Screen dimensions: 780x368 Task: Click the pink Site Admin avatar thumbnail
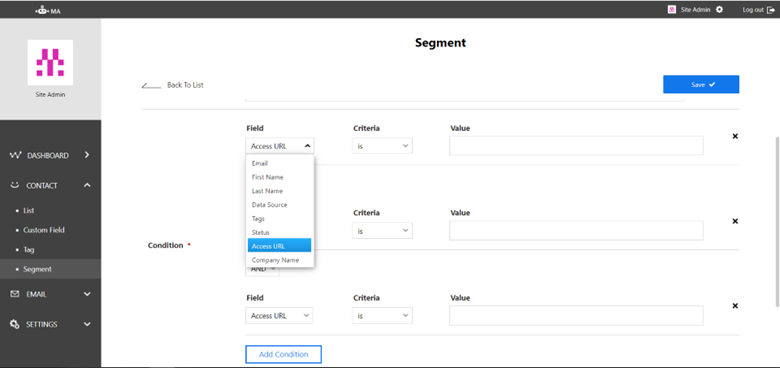coord(672,9)
